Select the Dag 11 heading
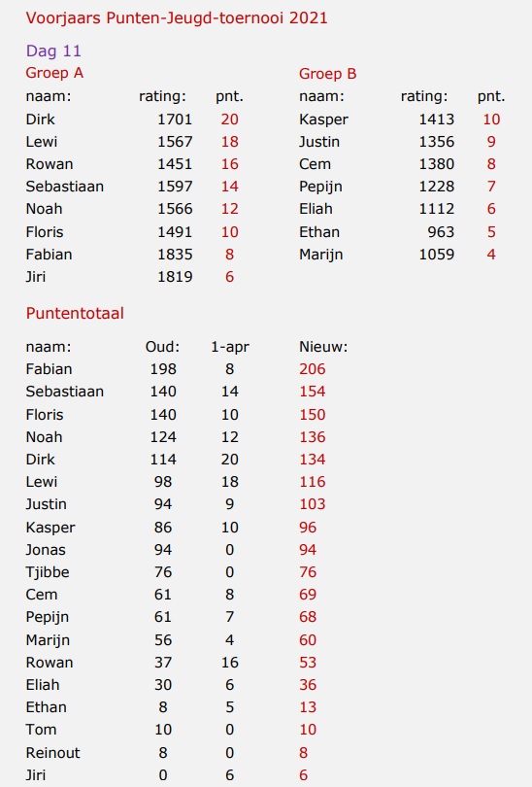Viewport: 532px width, 787px height. [x=53, y=51]
